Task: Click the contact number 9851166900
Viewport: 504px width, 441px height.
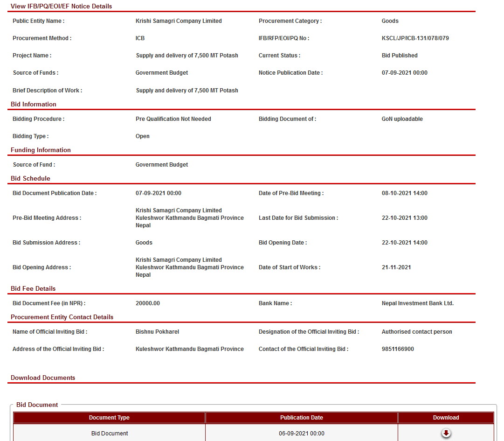Action: [x=398, y=349]
